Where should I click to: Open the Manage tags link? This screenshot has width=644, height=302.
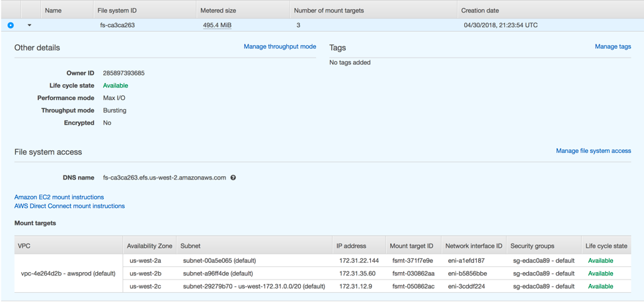pos(613,47)
